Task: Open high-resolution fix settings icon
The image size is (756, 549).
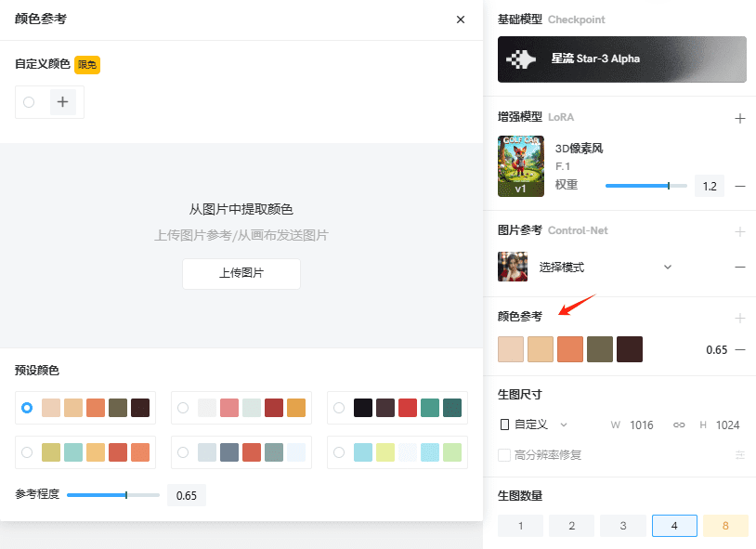Action: (740, 455)
